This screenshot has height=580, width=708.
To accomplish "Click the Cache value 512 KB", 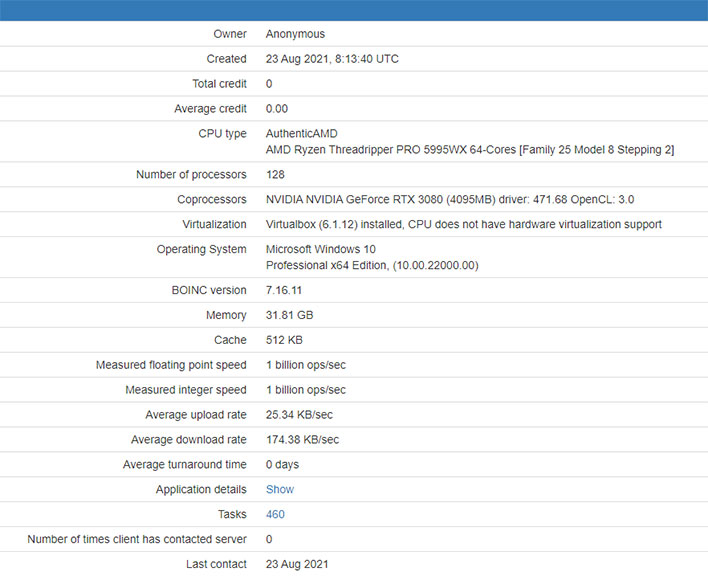I will [285, 340].
